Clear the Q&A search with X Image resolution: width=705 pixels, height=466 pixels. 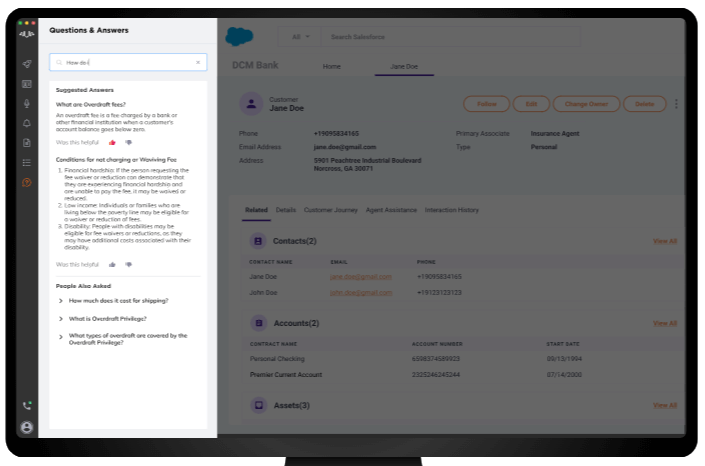pyautogui.click(x=198, y=63)
